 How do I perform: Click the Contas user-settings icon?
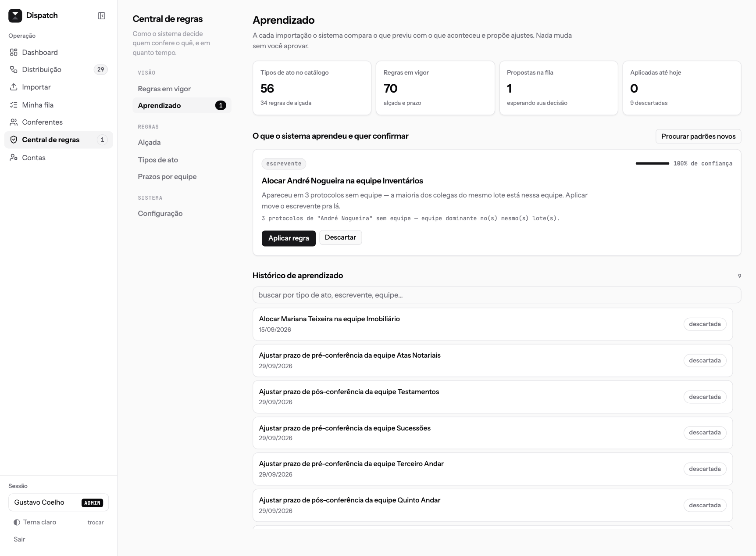tap(14, 158)
